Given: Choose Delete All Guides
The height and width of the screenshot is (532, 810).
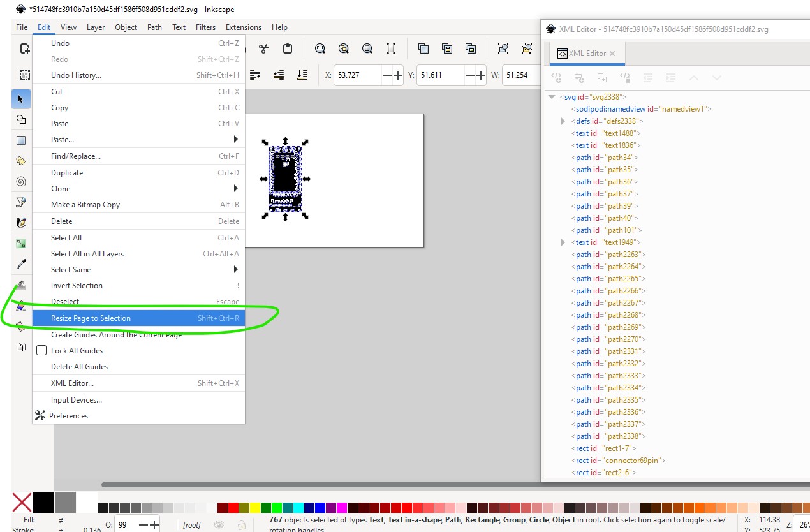Looking at the screenshot, I should pyautogui.click(x=138, y=367).
